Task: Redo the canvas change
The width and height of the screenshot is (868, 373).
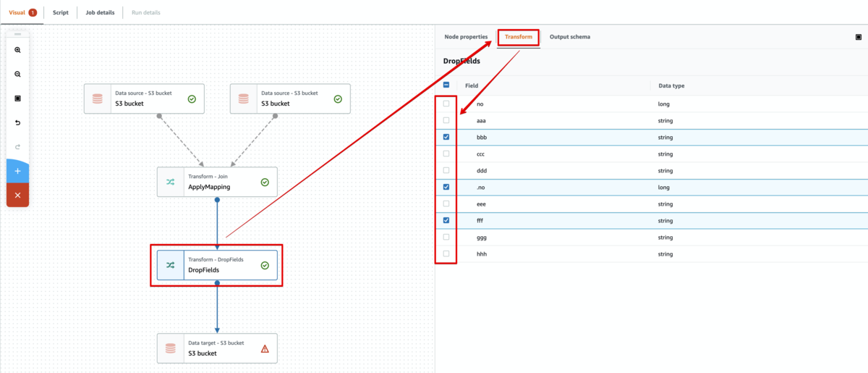Action: coord(17,146)
